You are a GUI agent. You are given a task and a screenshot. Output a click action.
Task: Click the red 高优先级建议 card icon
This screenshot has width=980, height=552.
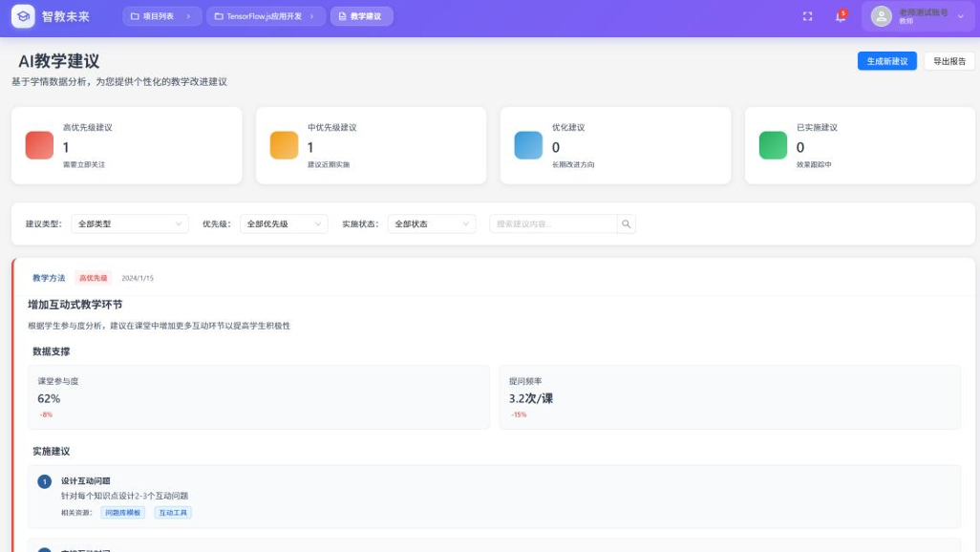coord(39,145)
